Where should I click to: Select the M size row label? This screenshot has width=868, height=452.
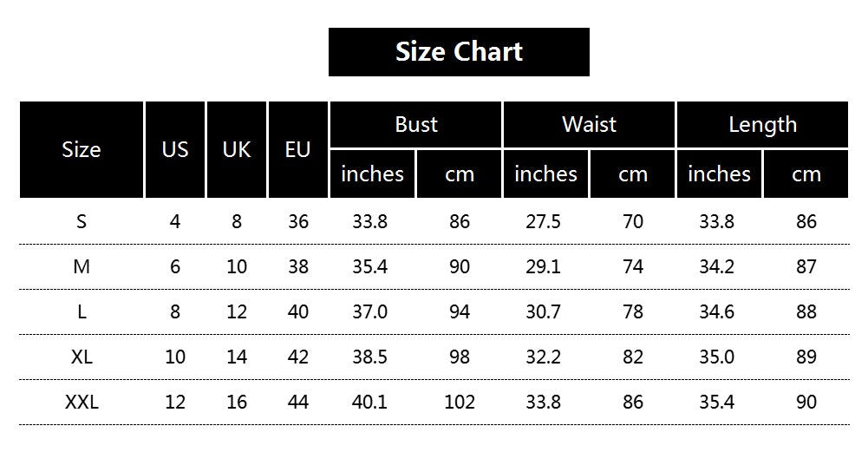(x=82, y=266)
